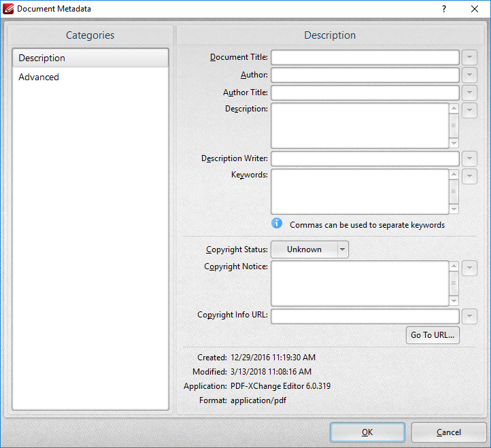Open the Author Title dropdown arrow
The width and height of the screenshot is (491, 448).
469,92
